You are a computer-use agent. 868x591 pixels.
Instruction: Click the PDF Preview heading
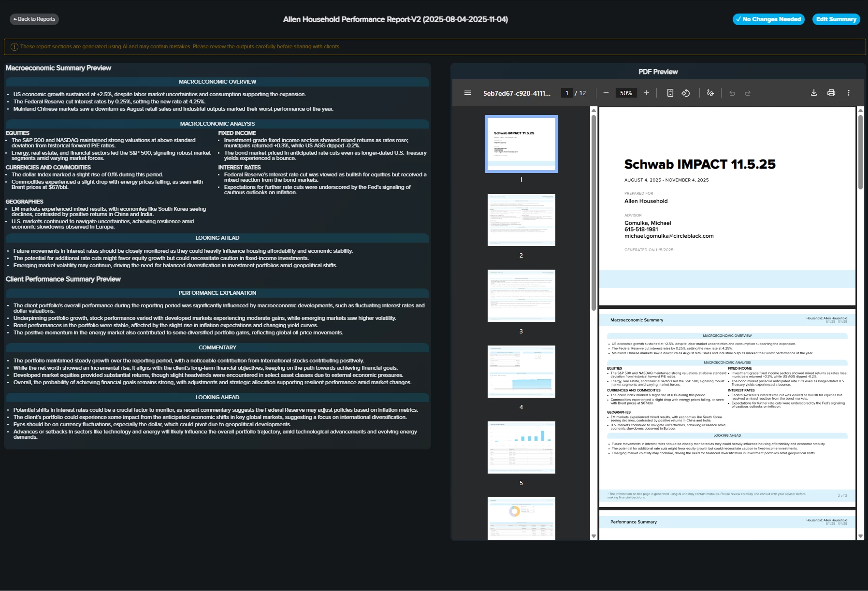658,72
